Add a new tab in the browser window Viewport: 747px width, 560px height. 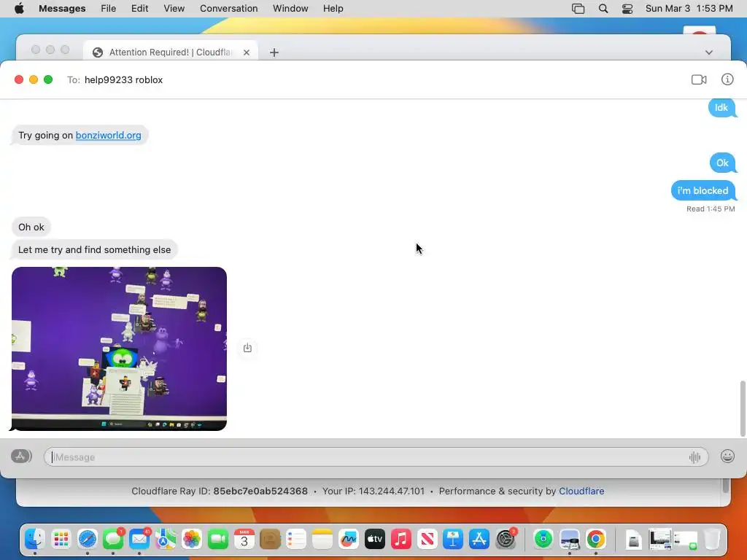[274, 52]
